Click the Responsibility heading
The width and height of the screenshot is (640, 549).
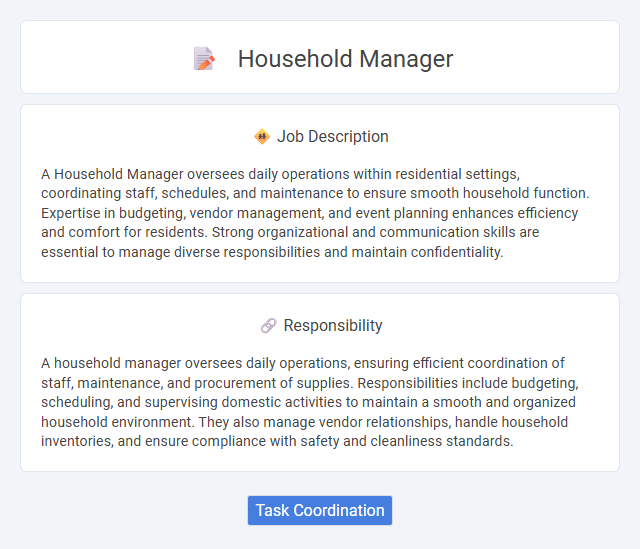pos(333,325)
